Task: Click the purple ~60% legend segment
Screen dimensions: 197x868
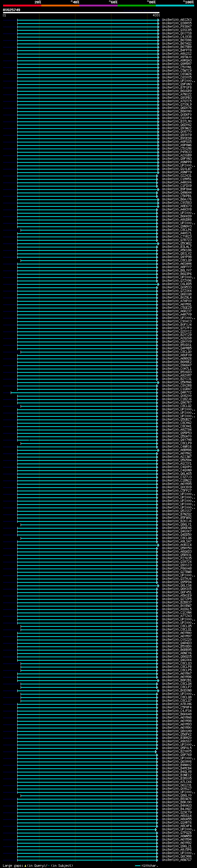Action: (x=99, y=6)
